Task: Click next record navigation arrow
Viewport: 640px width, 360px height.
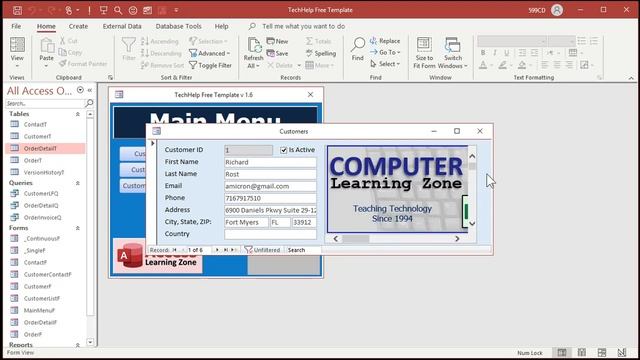Action: tap(217, 250)
